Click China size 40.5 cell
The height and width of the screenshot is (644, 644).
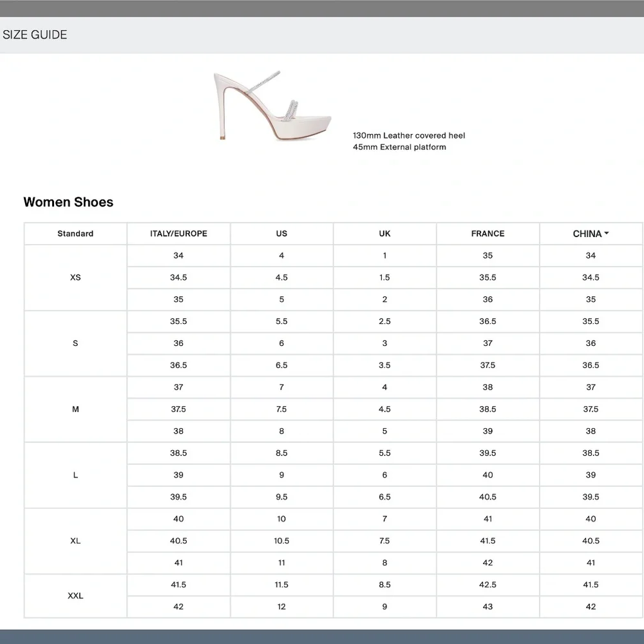pos(591,541)
